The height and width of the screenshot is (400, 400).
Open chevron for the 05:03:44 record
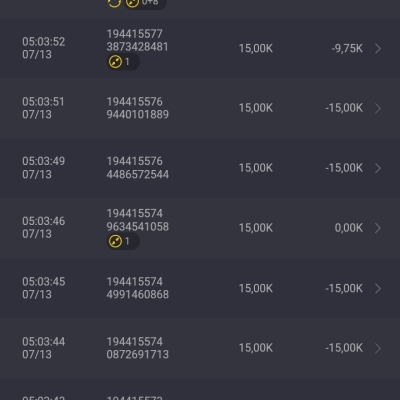pos(378,348)
